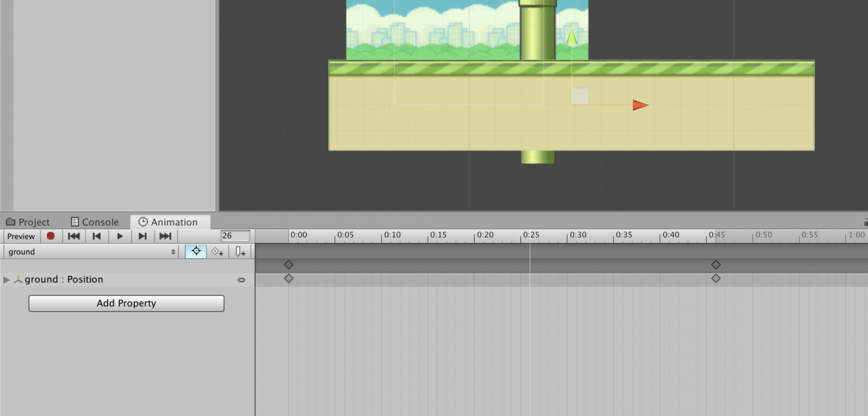Toggle the Preview mode button
Viewport: 868px width, 416px height.
tap(21, 236)
